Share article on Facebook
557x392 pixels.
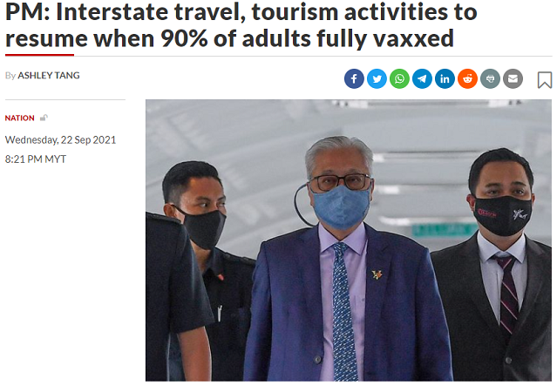[354, 78]
